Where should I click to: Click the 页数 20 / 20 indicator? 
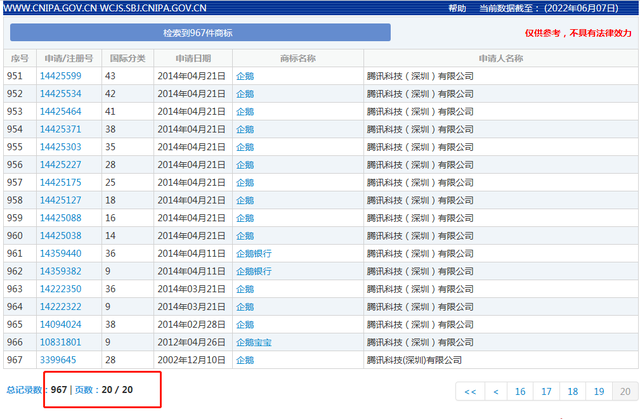[x=104, y=390]
